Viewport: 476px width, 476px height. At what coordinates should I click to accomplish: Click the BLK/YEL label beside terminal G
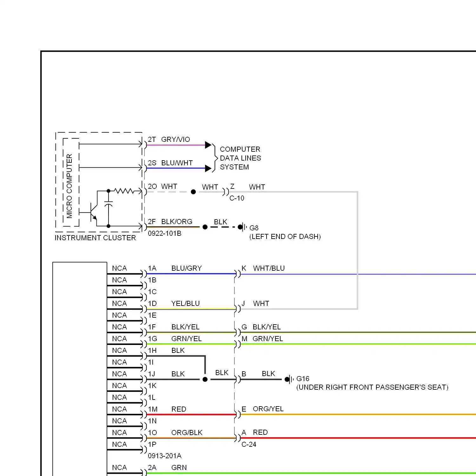coord(267,327)
